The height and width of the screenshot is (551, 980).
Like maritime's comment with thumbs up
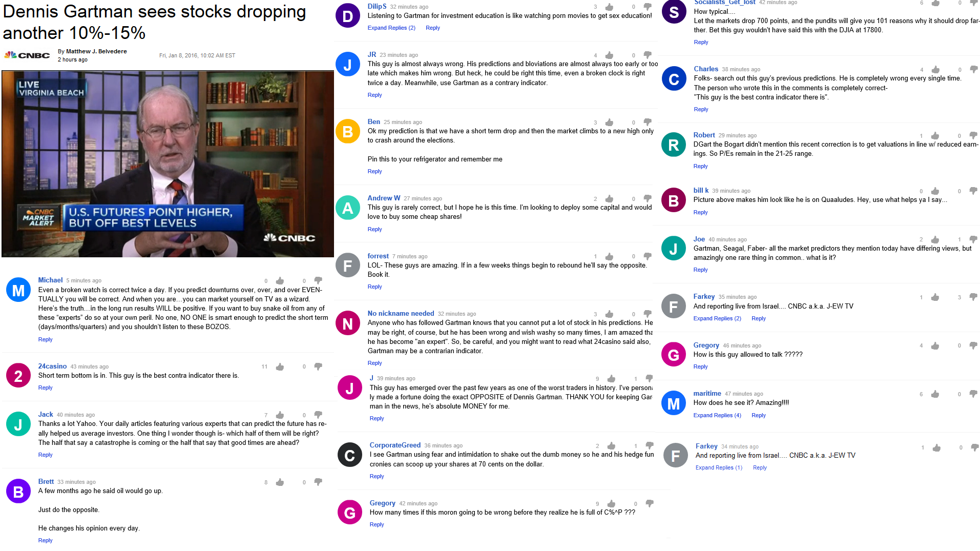(x=935, y=394)
